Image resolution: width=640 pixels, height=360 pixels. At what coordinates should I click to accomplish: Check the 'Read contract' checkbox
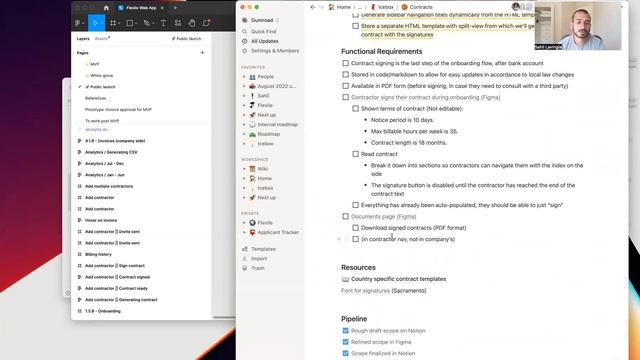coord(356,154)
